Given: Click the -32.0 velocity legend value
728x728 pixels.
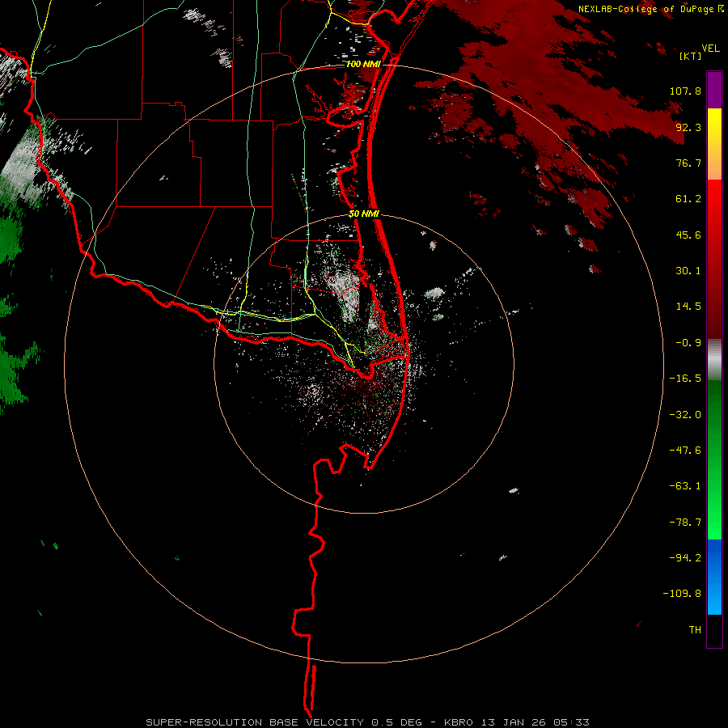Looking at the screenshot, I should pos(685,415).
